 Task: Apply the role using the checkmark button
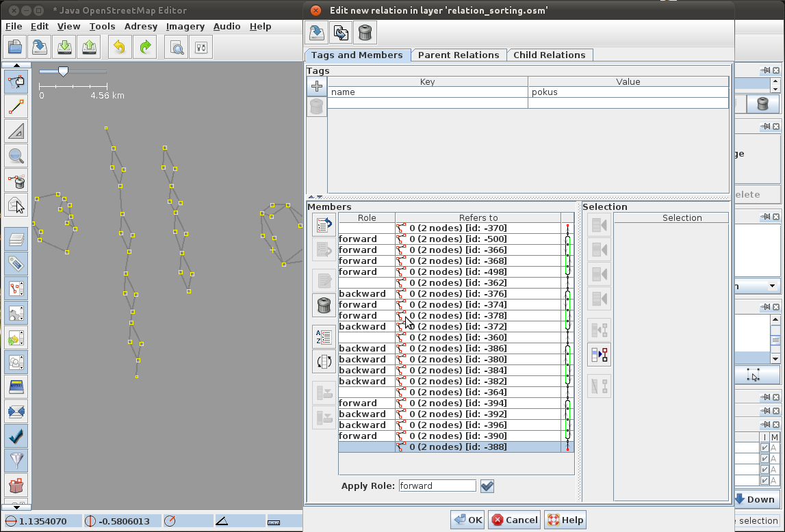487,486
